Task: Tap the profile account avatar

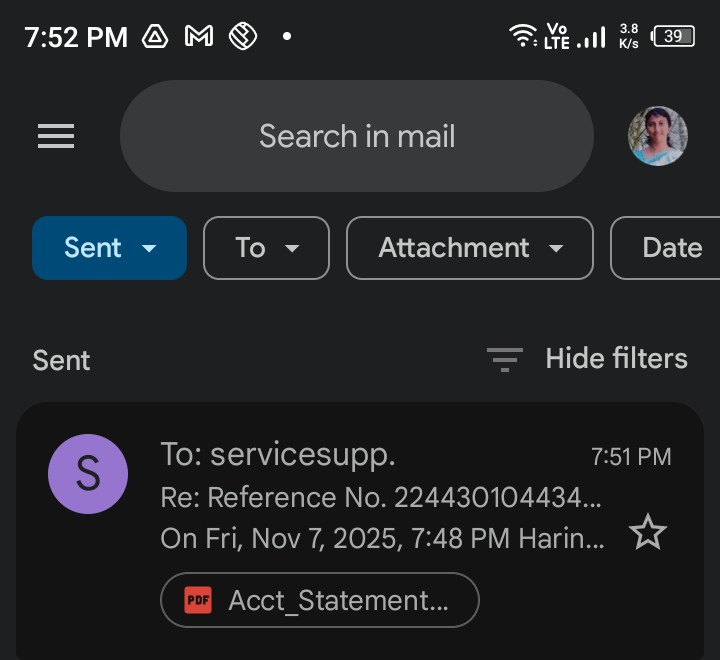Action: point(657,136)
